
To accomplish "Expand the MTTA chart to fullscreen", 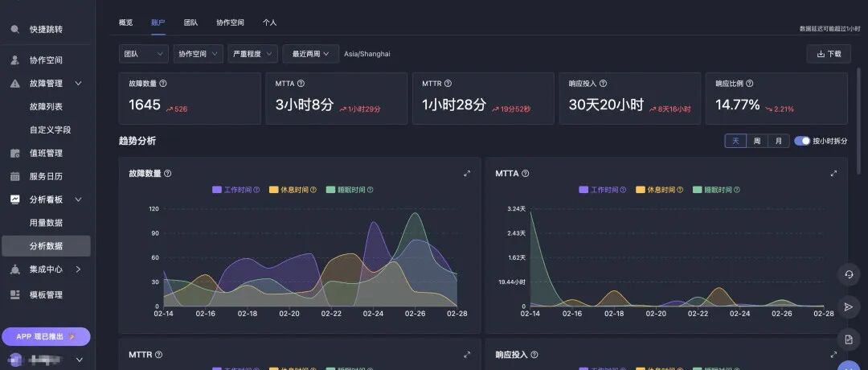I will coord(833,174).
